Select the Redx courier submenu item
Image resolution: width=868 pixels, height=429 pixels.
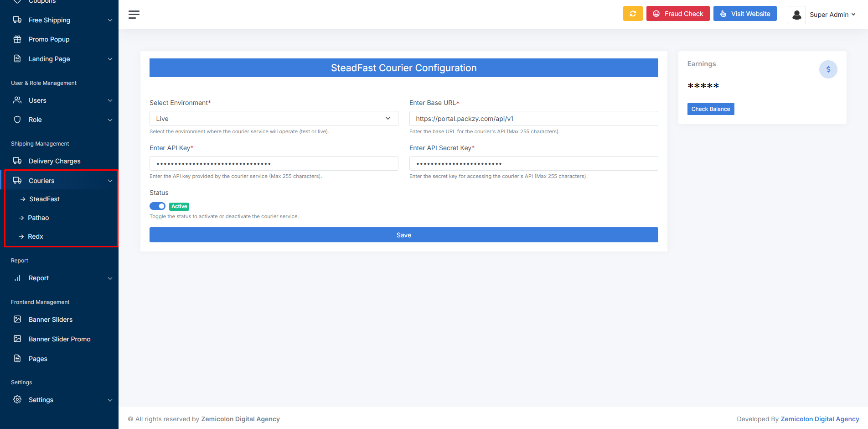[x=36, y=236]
